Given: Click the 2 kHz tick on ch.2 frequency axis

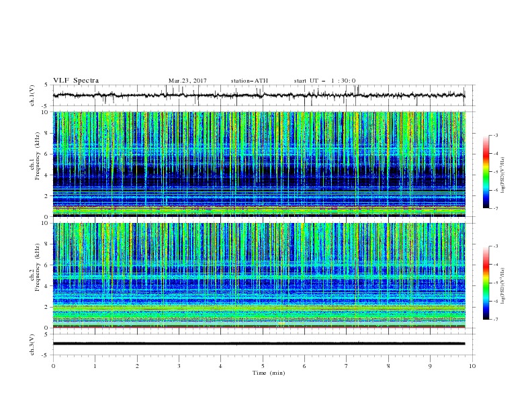Looking at the screenshot, I should point(46,307).
